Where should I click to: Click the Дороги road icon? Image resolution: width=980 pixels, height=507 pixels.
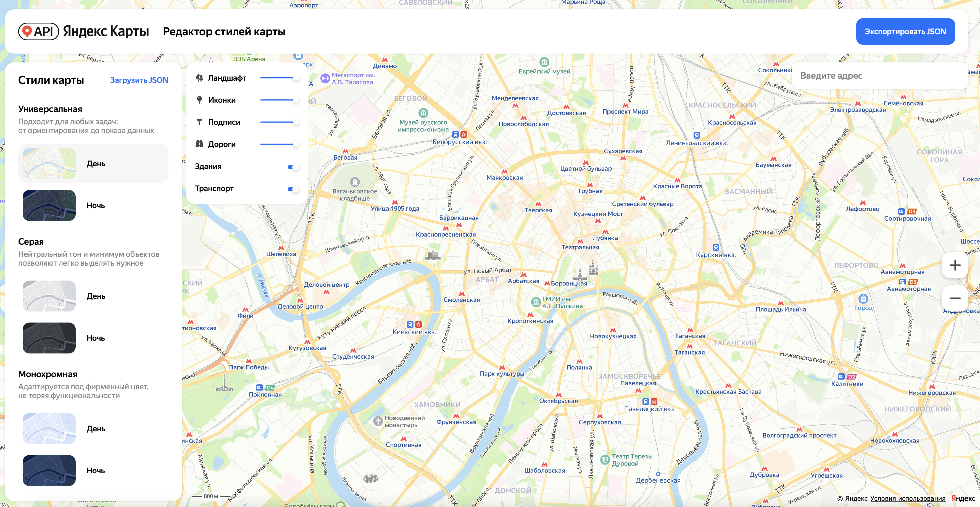click(199, 144)
